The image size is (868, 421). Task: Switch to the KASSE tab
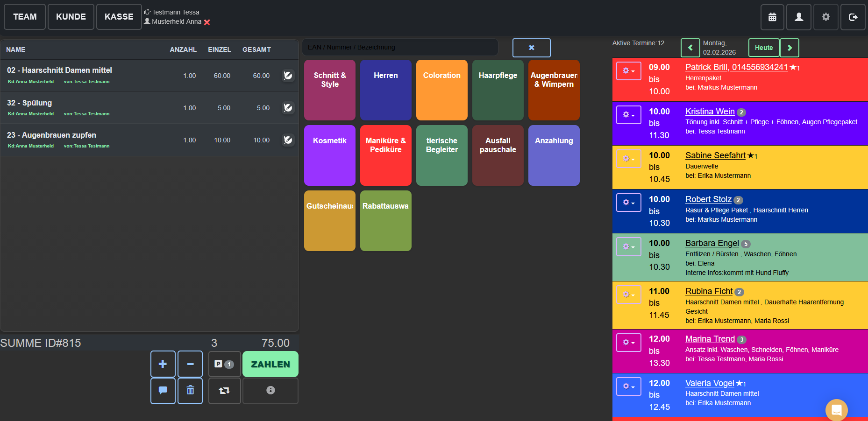coord(119,17)
